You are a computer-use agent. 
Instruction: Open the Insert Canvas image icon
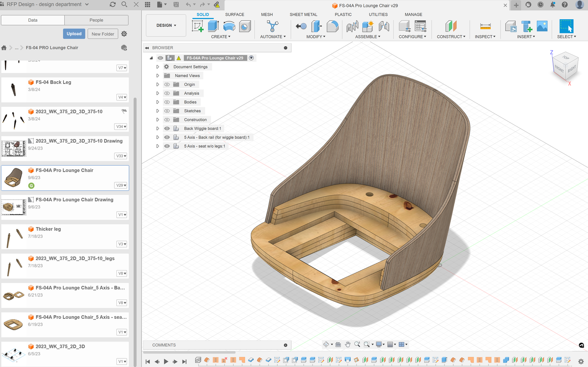(542, 26)
